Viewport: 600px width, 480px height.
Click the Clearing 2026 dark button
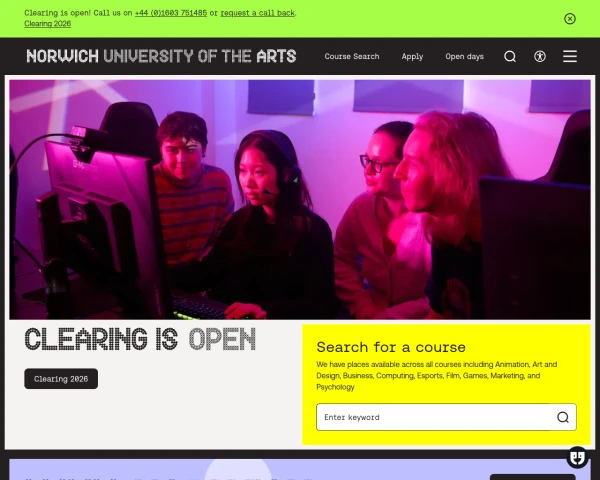click(61, 379)
